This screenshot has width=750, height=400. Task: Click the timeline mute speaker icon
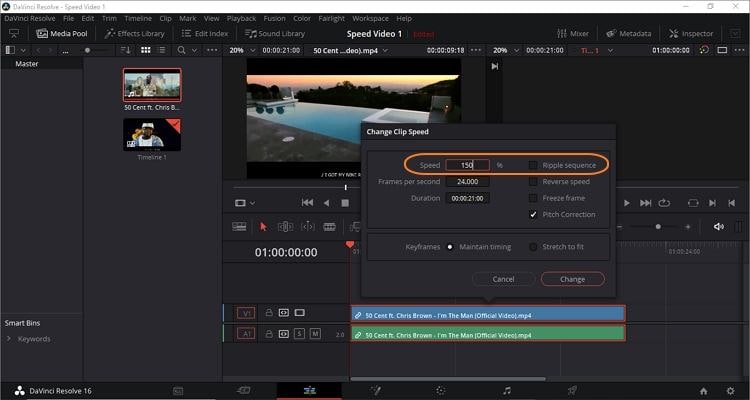pos(718,227)
